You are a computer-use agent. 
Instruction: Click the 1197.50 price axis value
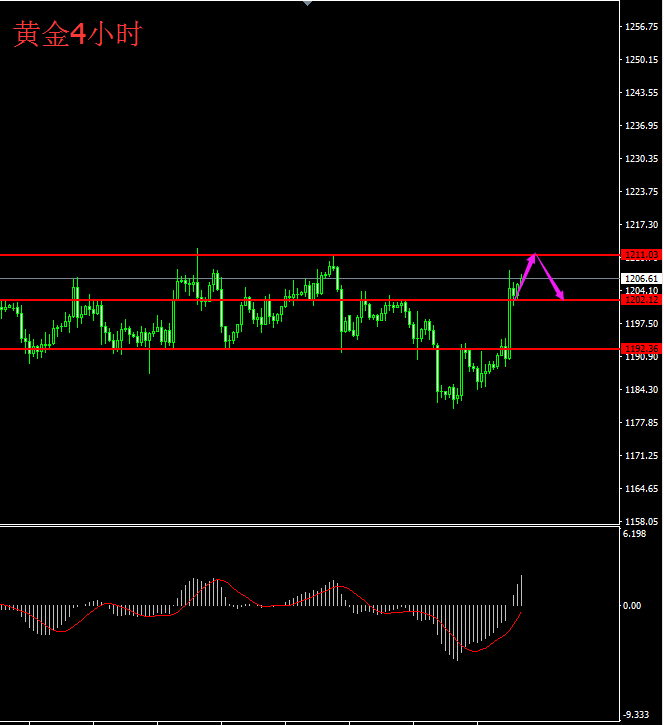point(641,324)
